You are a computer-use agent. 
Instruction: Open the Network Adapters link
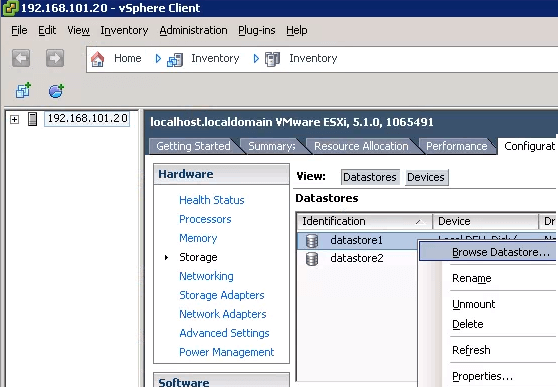click(x=223, y=314)
